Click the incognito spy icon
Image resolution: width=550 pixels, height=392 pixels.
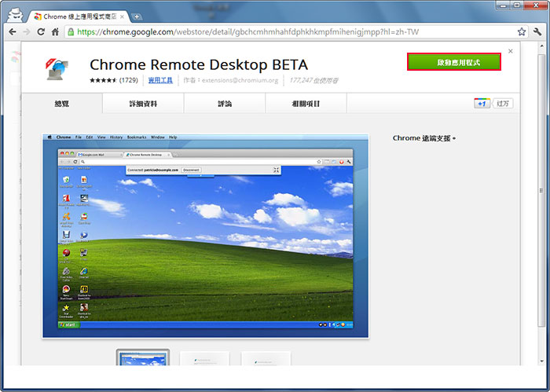[x=15, y=15]
